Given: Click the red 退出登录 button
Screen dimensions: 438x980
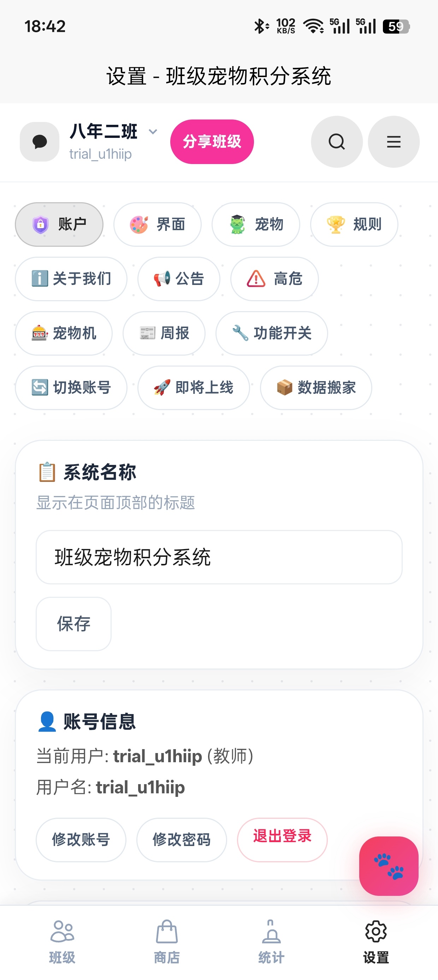Looking at the screenshot, I should point(282,840).
